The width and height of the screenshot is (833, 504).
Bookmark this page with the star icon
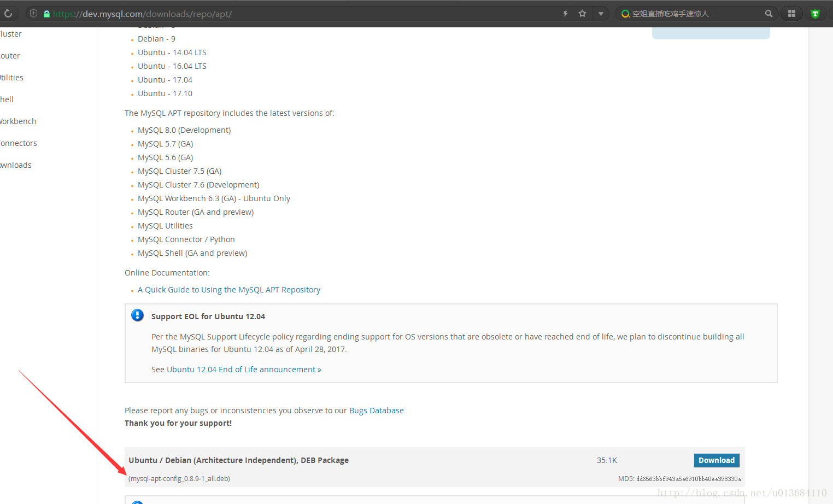click(x=582, y=14)
